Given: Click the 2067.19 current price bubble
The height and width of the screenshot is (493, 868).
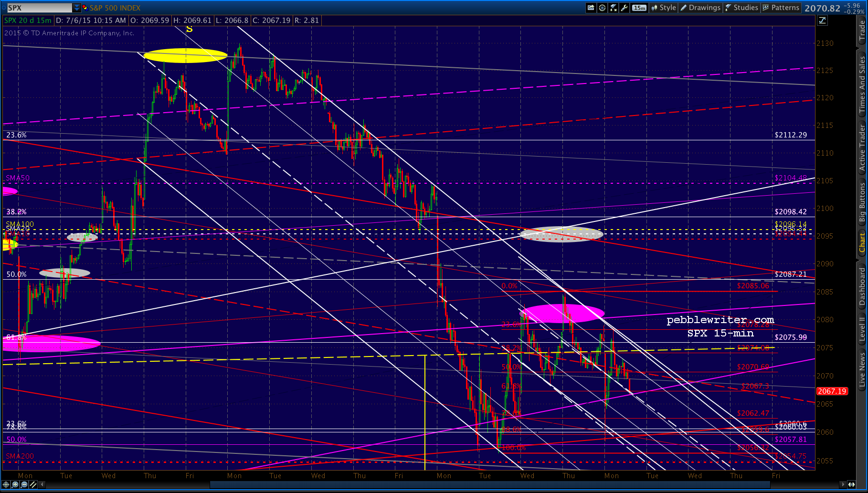Looking at the screenshot, I should pos(832,391).
